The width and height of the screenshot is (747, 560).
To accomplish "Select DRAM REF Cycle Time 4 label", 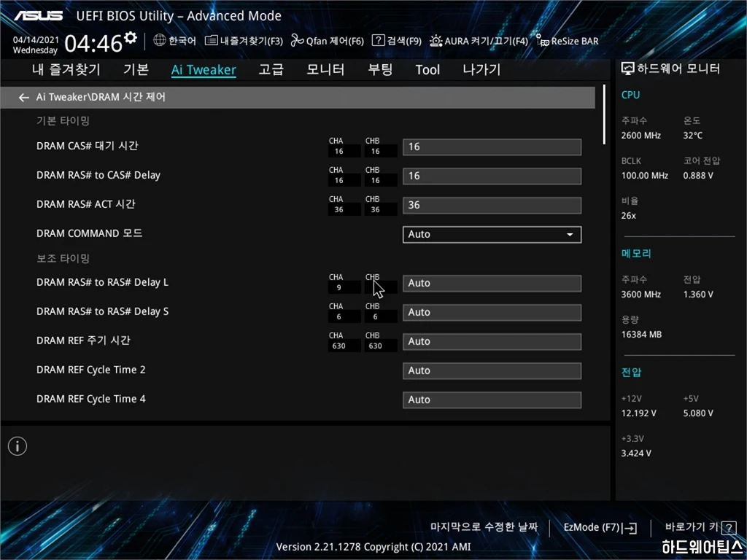I will 91,399.
